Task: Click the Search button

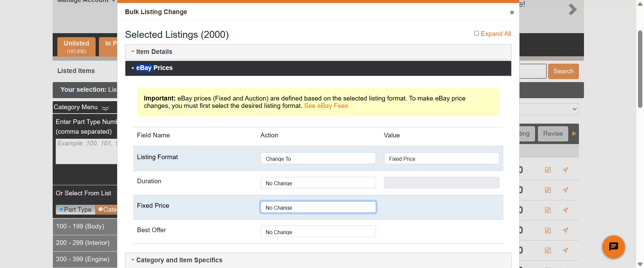Action: (563, 71)
